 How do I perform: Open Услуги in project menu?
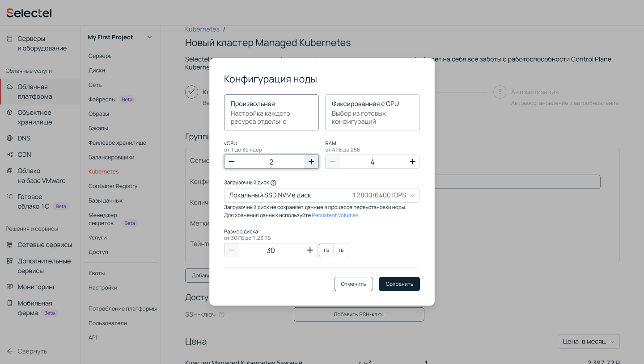click(97, 238)
